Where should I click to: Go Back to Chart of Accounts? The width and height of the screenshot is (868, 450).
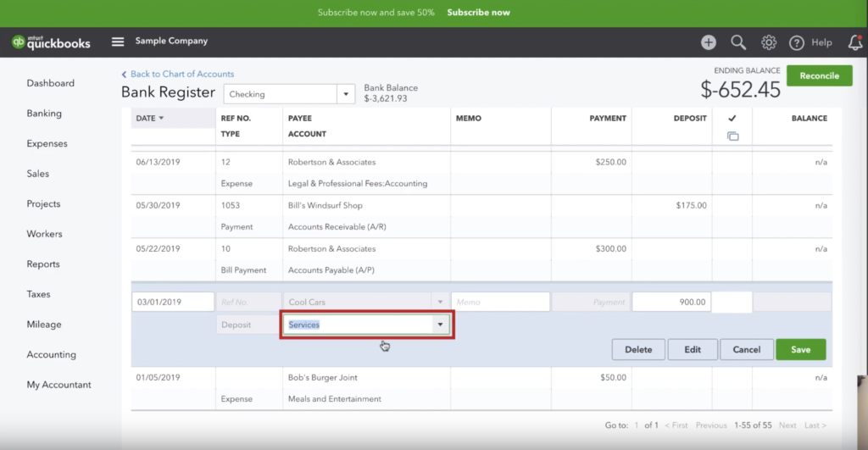(178, 74)
